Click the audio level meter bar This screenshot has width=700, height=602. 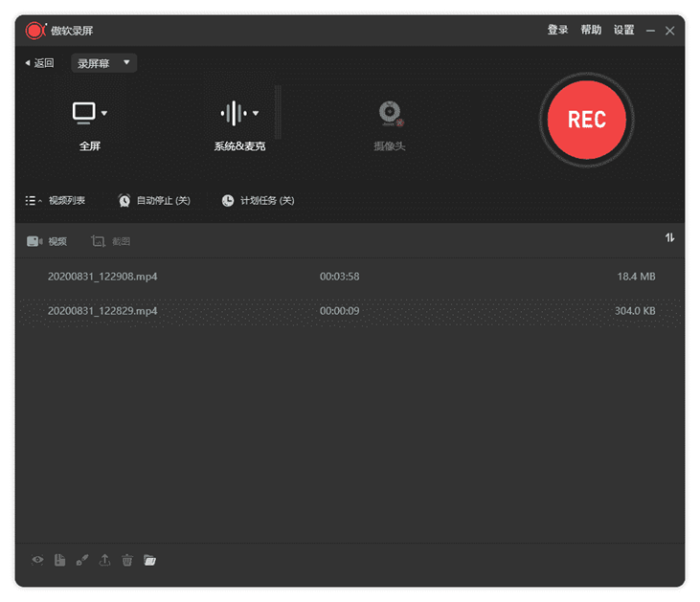(x=278, y=113)
